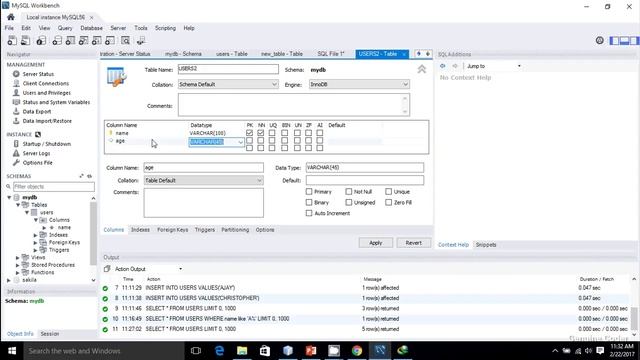The image size is (640, 360).
Task: Collapse the mydb schema tree node
Action: (x=9, y=198)
